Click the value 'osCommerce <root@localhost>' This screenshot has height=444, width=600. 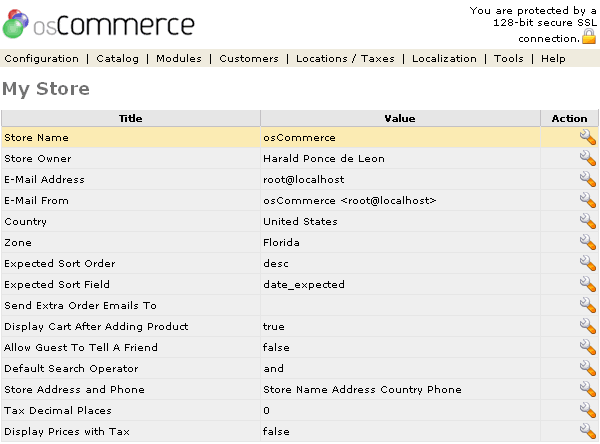349,201
